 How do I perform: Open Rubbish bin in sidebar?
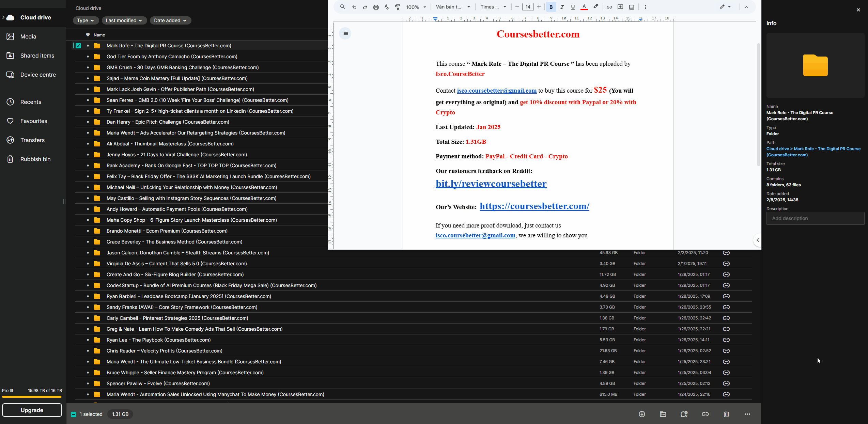click(35, 159)
